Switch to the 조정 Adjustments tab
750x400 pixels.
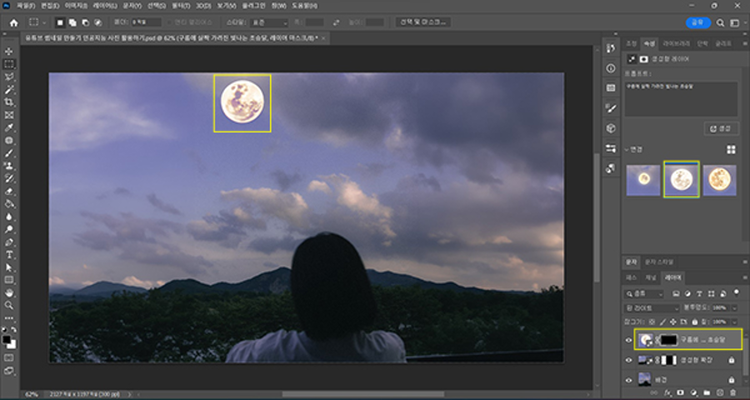coord(631,44)
